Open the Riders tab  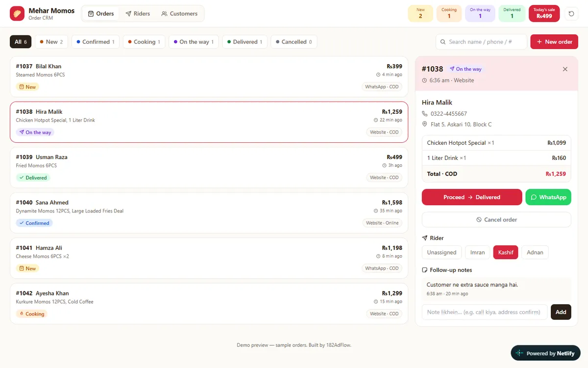click(138, 14)
